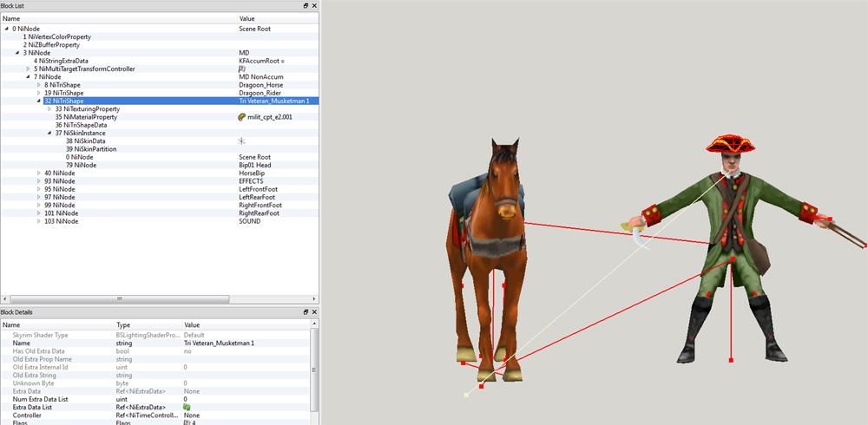868x425 pixels.
Task: Expand 19 NiTriShape Dragoon_Rider
Action: (x=39, y=93)
